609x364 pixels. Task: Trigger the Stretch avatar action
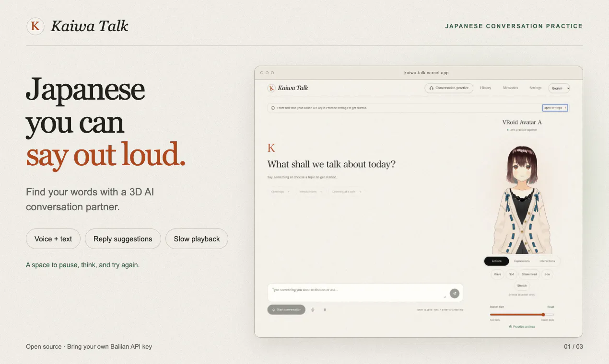tap(522, 285)
